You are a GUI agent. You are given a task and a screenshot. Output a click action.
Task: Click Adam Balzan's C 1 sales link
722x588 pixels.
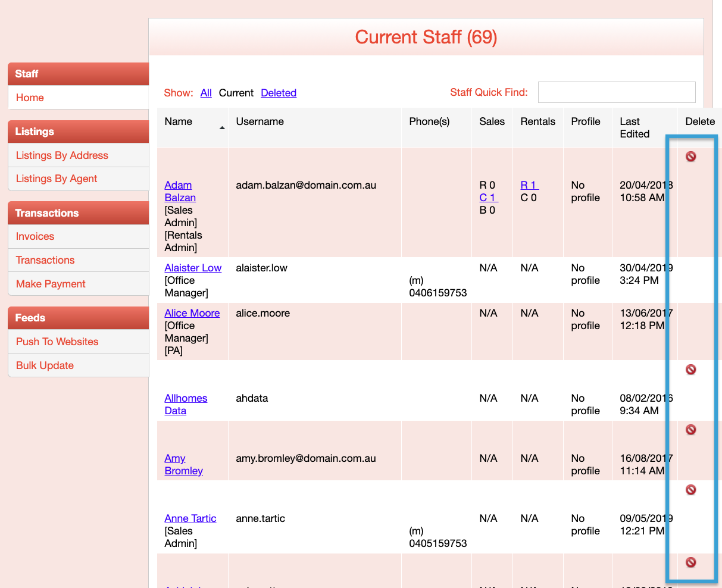488,198
